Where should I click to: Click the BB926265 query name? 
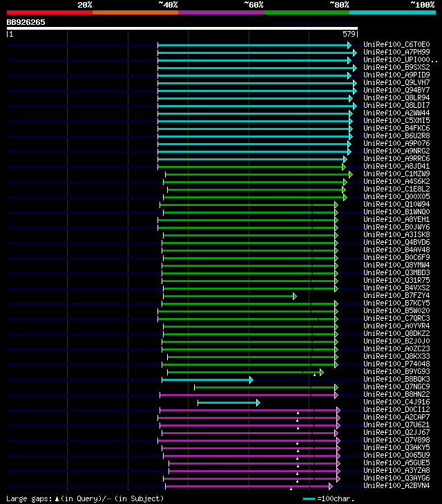point(26,22)
